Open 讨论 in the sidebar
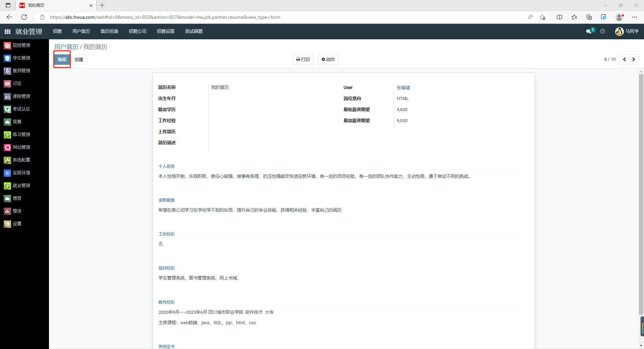This screenshot has height=349, width=644. pos(13,84)
